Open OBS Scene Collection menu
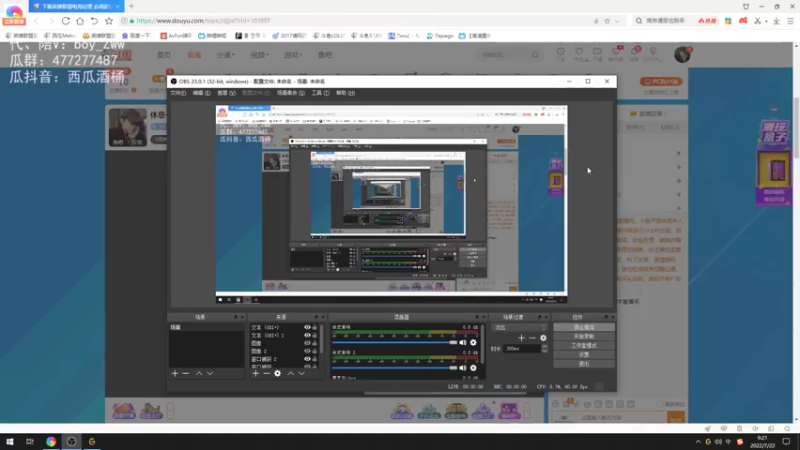Image resolution: width=800 pixels, height=450 pixels. pyautogui.click(x=290, y=93)
